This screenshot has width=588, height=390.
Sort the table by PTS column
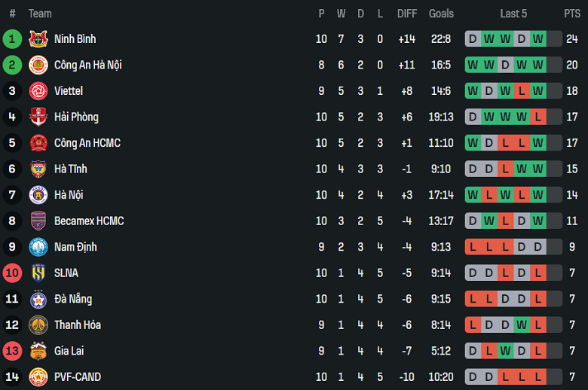(x=571, y=14)
